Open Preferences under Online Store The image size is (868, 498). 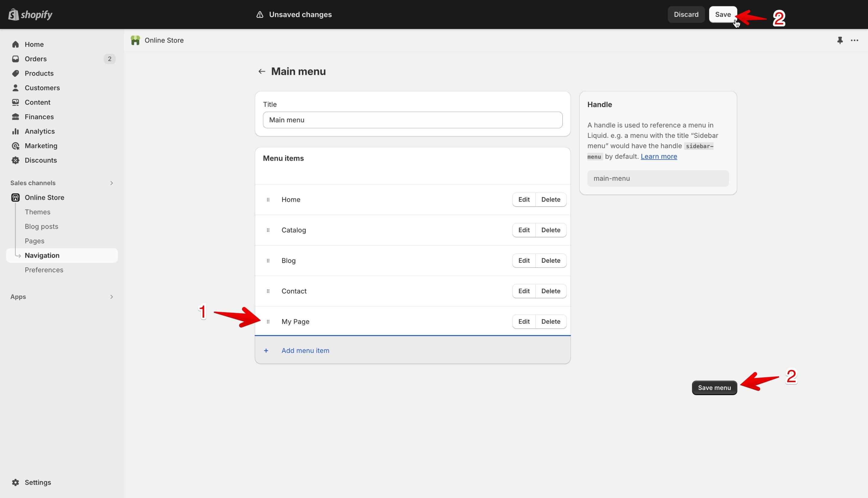pos(44,270)
